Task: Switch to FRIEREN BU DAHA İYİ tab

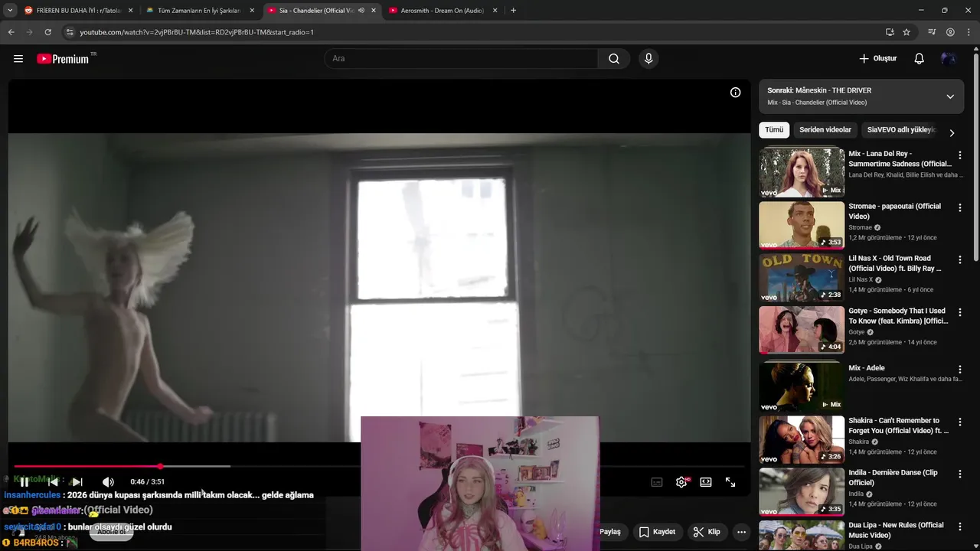Action: click(79, 11)
